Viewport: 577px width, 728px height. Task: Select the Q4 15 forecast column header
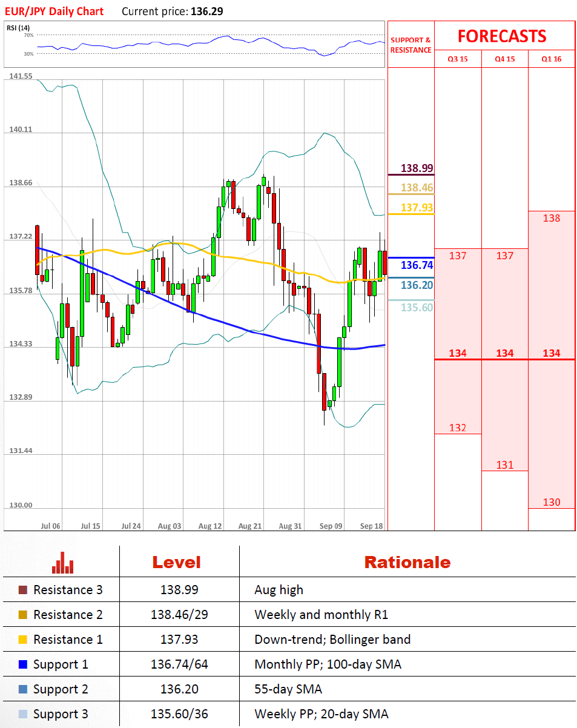coord(505,59)
